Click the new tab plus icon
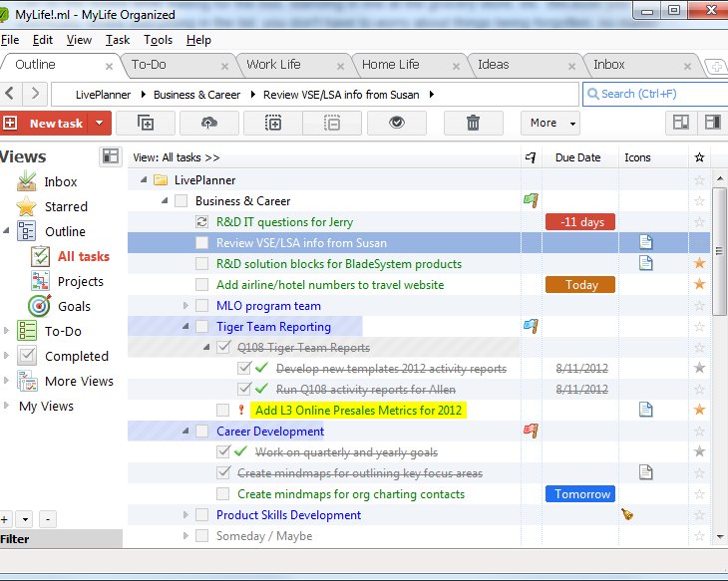This screenshot has width=728, height=581. (x=716, y=67)
